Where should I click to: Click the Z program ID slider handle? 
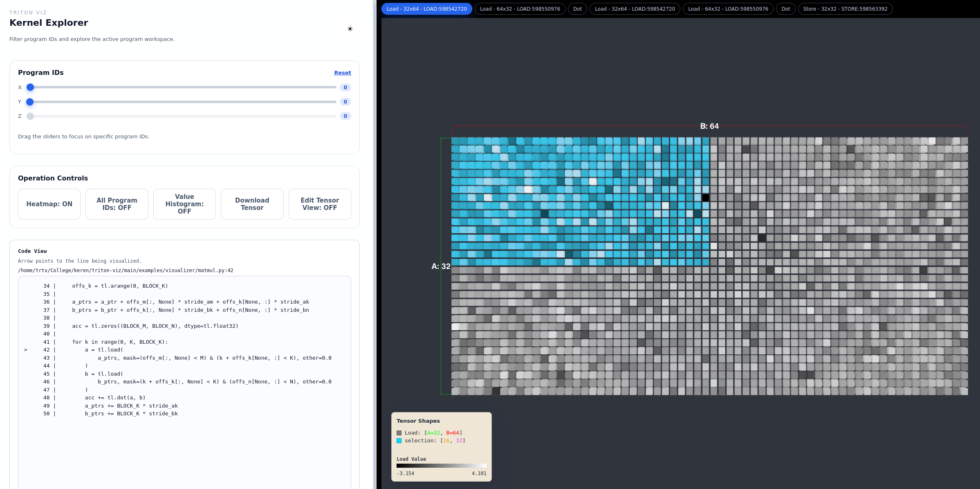pyautogui.click(x=30, y=116)
